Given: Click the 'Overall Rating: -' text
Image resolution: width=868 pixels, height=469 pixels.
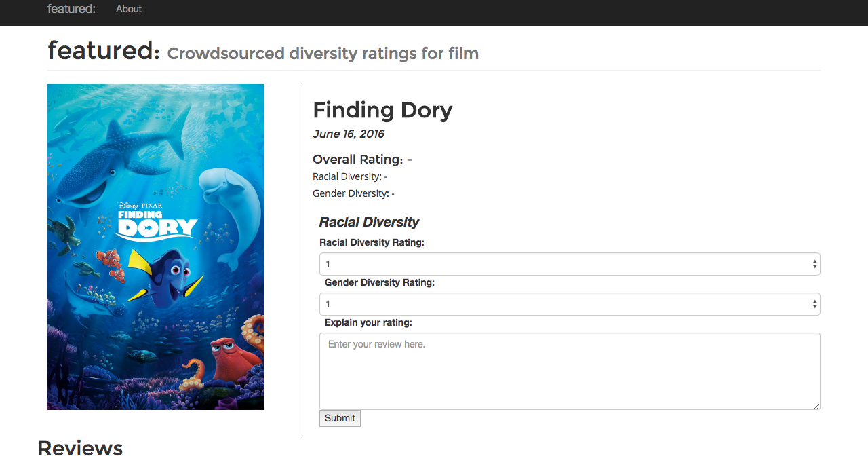Looking at the screenshot, I should click(x=362, y=160).
